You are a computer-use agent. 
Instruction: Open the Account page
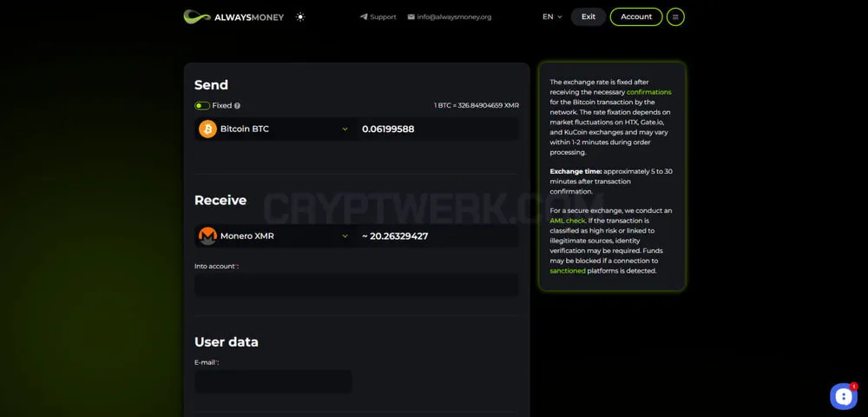point(636,17)
